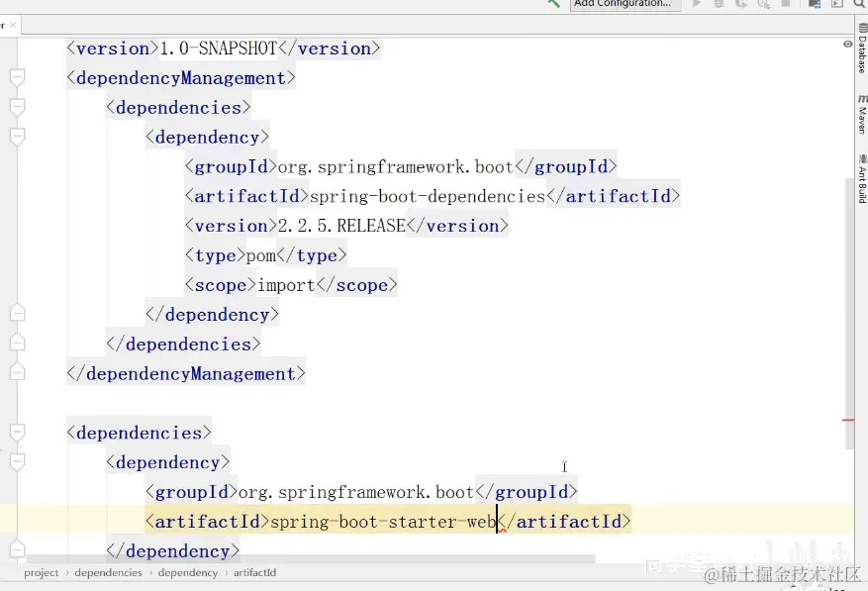Select 'project' in the breadcrumb bar
868x591 pixels.
point(41,573)
